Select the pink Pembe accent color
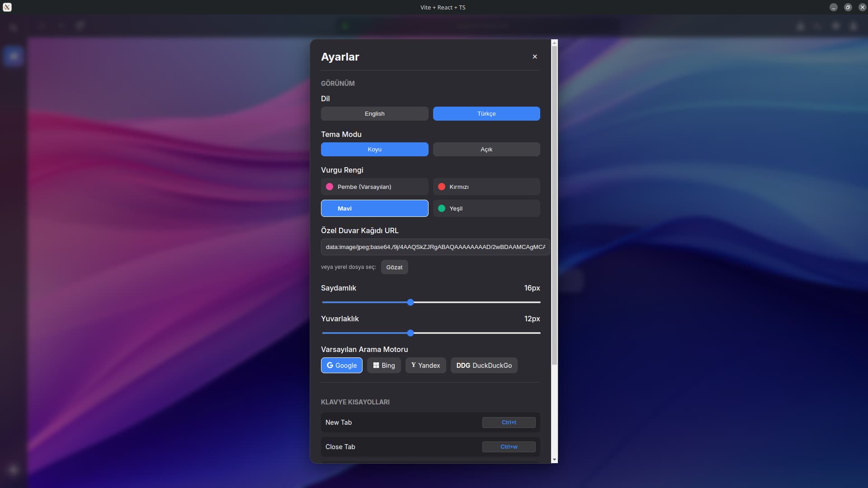This screenshot has width=868, height=488. (374, 187)
